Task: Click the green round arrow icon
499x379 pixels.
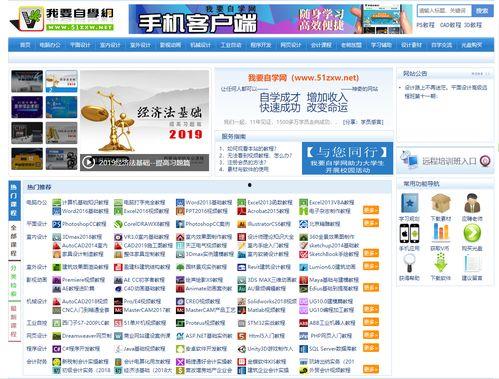Action: tap(472, 233)
